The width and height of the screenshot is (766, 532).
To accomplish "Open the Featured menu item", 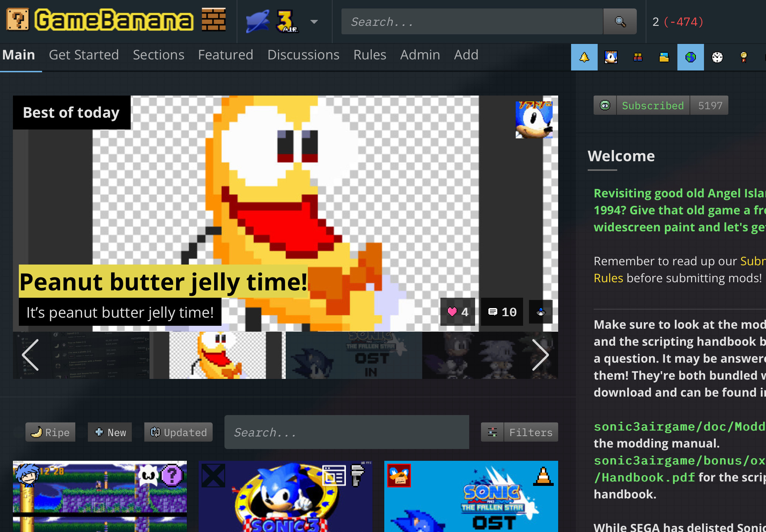I will pyautogui.click(x=226, y=55).
